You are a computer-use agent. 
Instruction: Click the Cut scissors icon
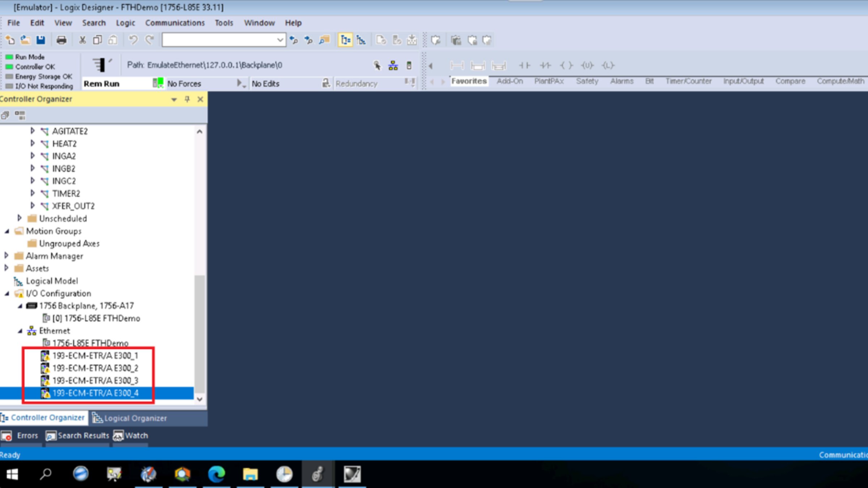click(x=82, y=40)
